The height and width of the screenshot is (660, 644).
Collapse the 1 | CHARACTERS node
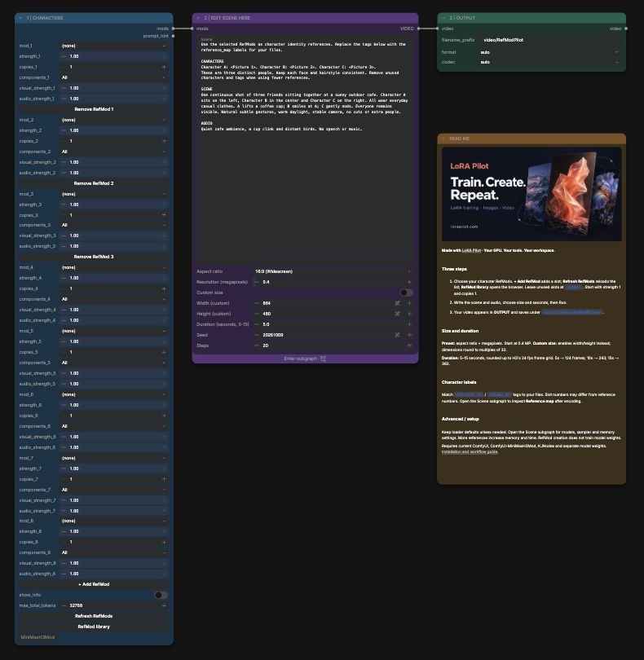(x=20, y=18)
